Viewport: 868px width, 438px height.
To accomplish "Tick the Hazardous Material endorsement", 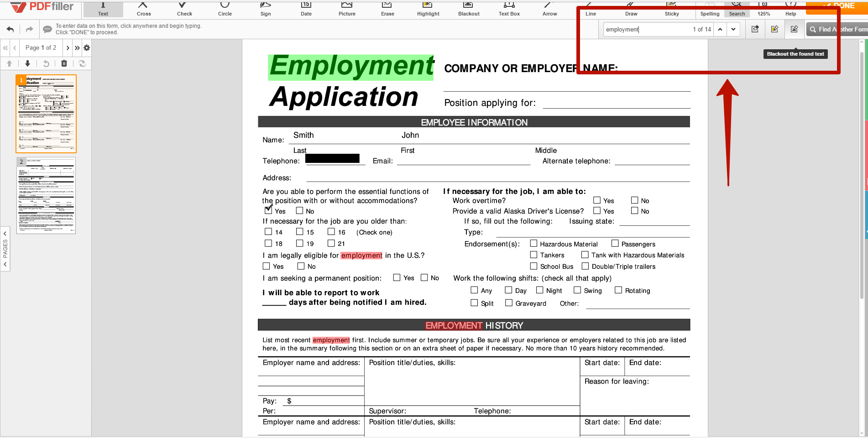I will pyautogui.click(x=533, y=243).
